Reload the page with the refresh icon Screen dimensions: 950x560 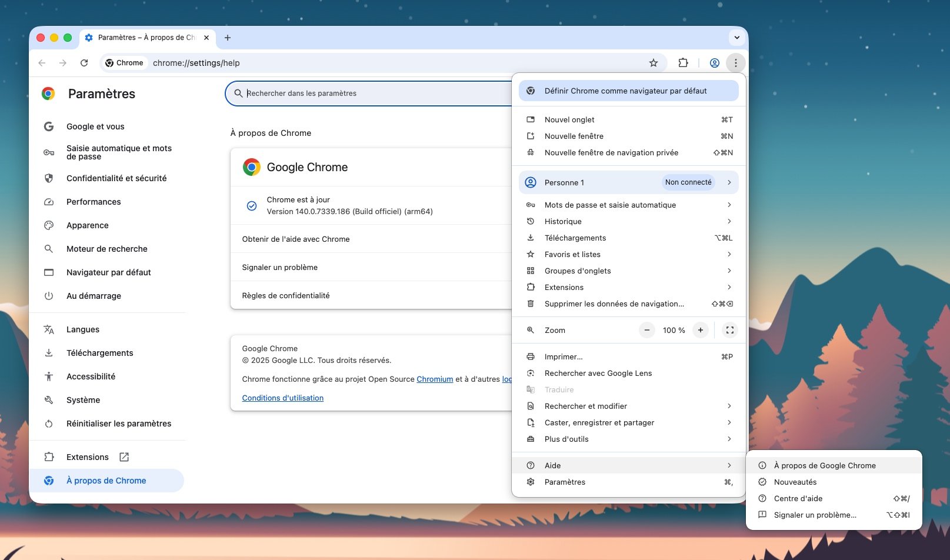point(84,62)
